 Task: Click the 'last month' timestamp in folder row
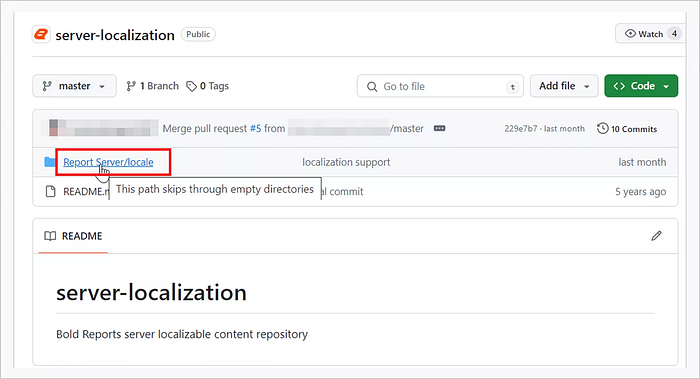(642, 162)
